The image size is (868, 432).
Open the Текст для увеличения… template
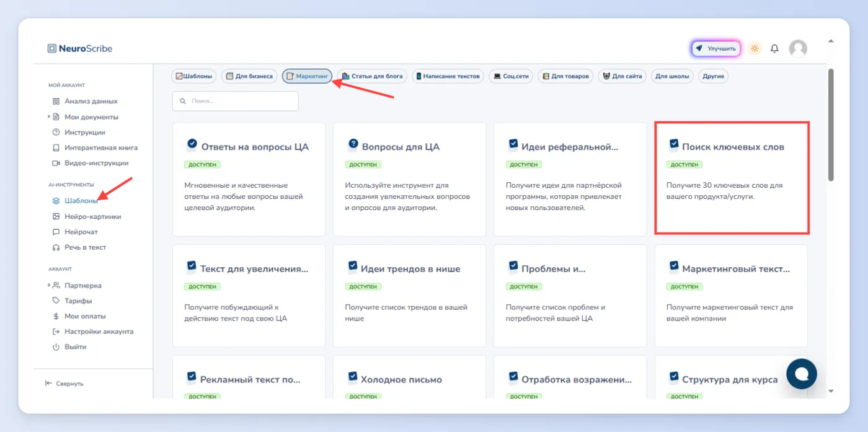pyautogui.click(x=249, y=296)
